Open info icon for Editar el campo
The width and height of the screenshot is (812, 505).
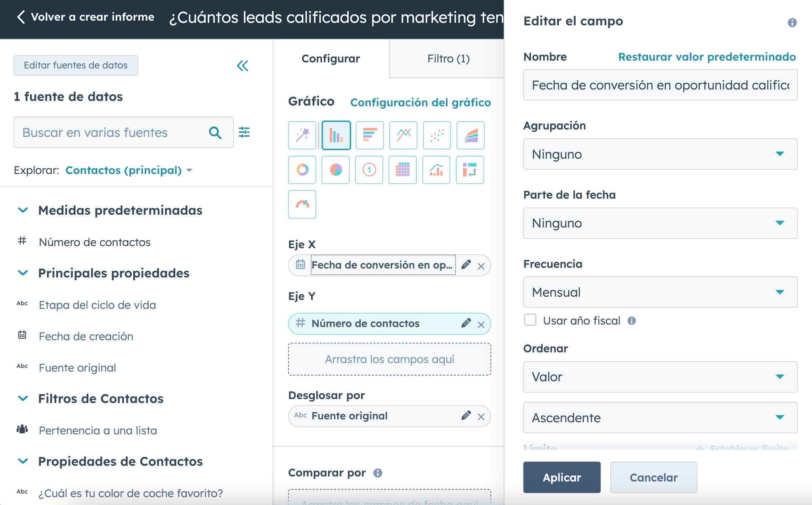792,22
